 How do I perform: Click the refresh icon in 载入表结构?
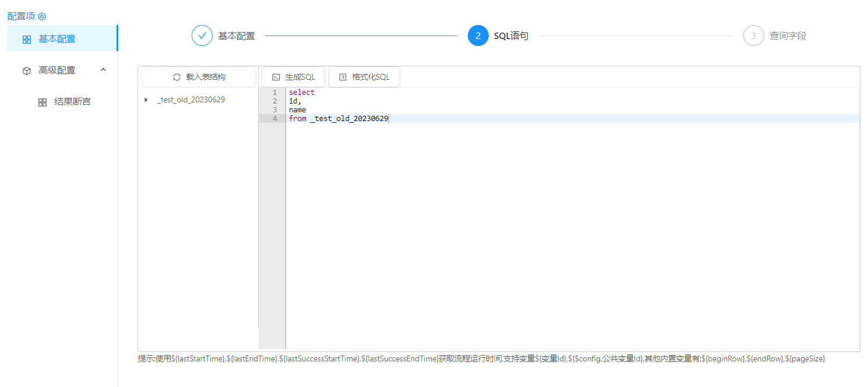pyautogui.click(x=177, y=77)
